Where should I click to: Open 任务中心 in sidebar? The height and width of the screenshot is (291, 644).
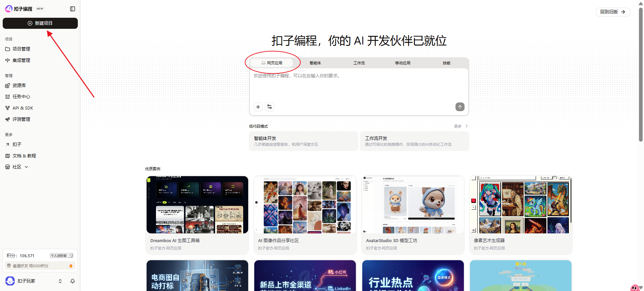(21, 96)
